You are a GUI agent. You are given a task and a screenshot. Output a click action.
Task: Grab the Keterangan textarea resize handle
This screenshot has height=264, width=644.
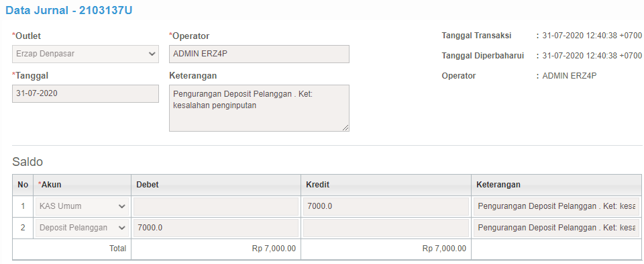[345, 128]
